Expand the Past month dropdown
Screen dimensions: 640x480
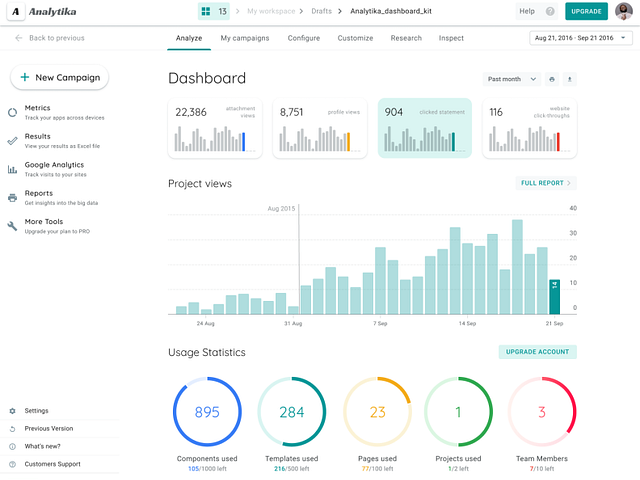(511, 79)
